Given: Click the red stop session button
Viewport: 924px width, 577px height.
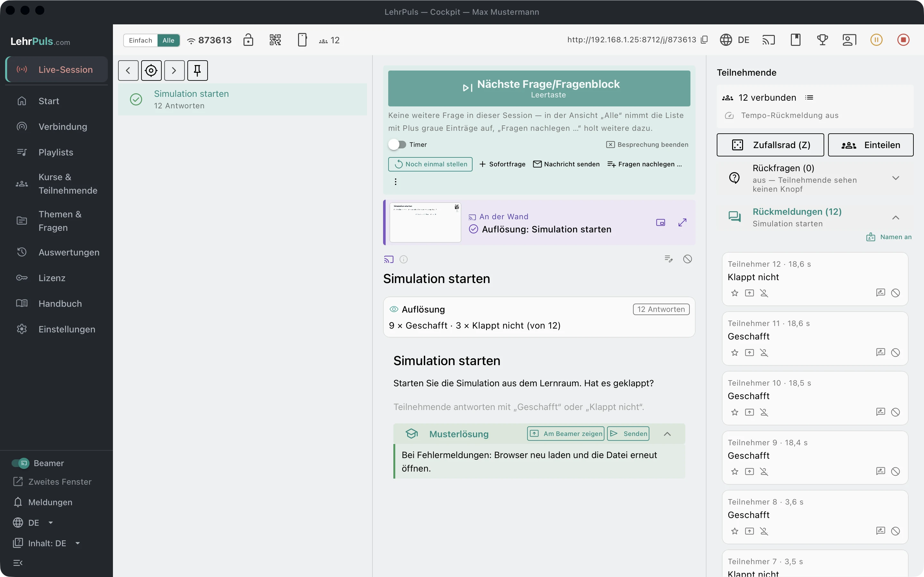Looking at the screenshot, I should (903, 40).
